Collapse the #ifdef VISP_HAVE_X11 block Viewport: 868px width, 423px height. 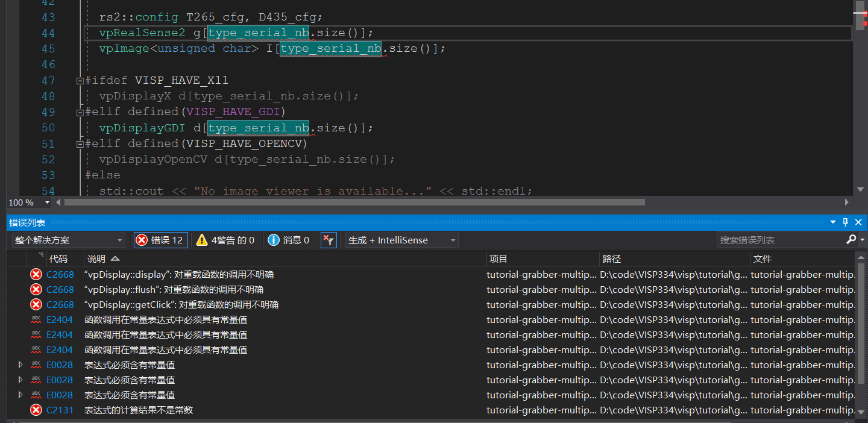pyautogui.click(x=80, y=81)
